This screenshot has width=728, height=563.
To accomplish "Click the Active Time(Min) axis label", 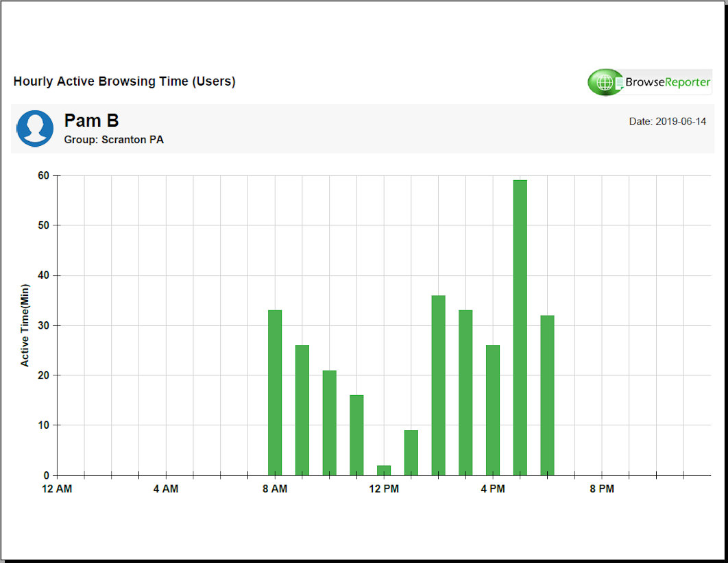I will click(25, 325).
